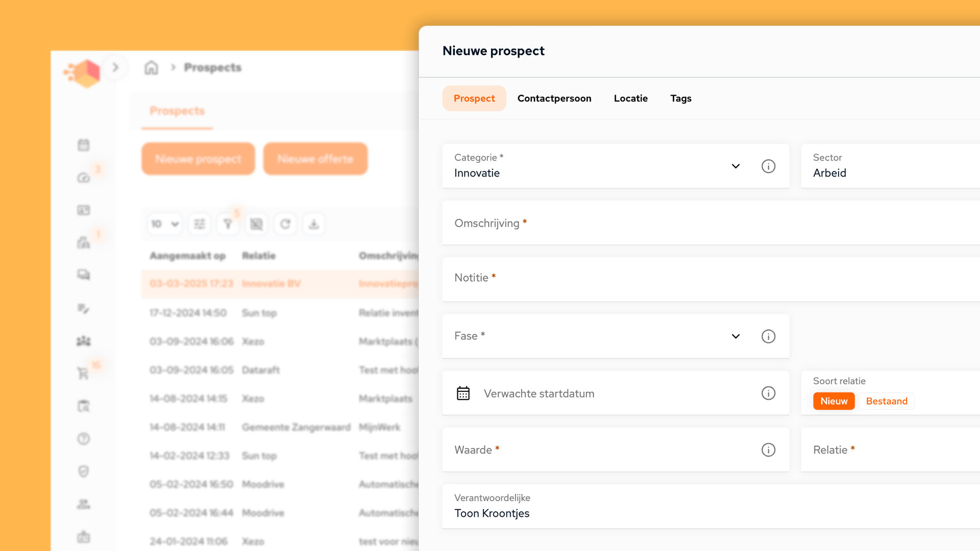
Task: Refresh the prospects table
Action: tap(285, 223)
